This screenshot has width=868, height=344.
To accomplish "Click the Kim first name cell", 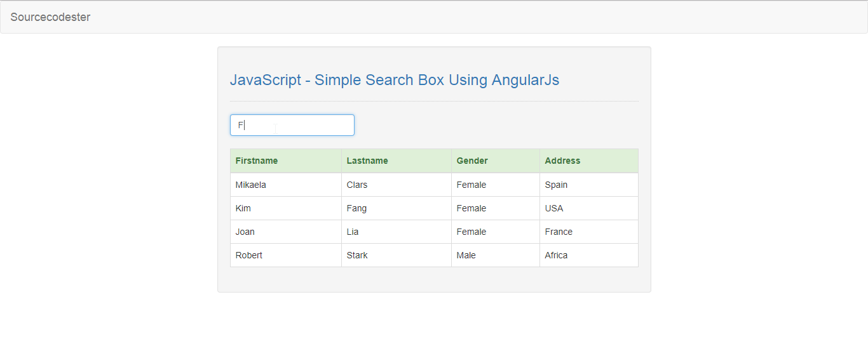I will (x=286, y=208).
